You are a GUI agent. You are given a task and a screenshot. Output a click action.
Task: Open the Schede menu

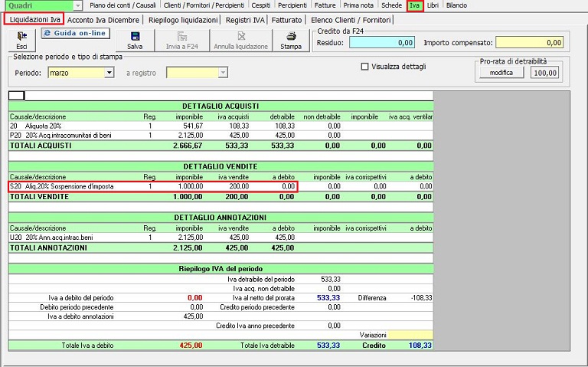[391, 5]
